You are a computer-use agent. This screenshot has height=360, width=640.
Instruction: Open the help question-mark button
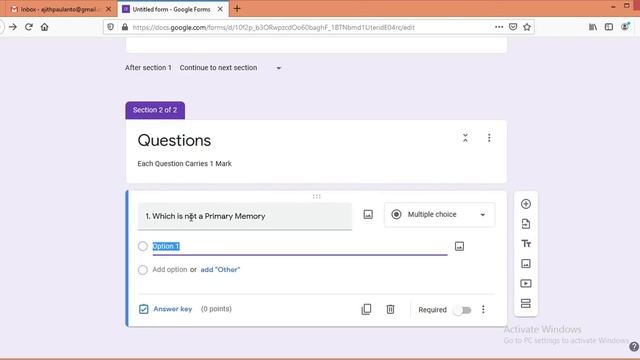click(634, 347)
